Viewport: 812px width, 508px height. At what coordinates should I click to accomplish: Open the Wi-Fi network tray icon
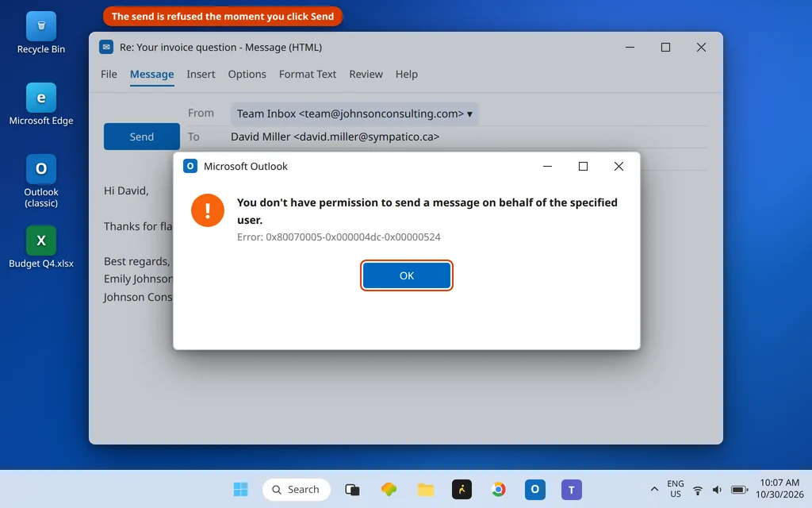698,490
